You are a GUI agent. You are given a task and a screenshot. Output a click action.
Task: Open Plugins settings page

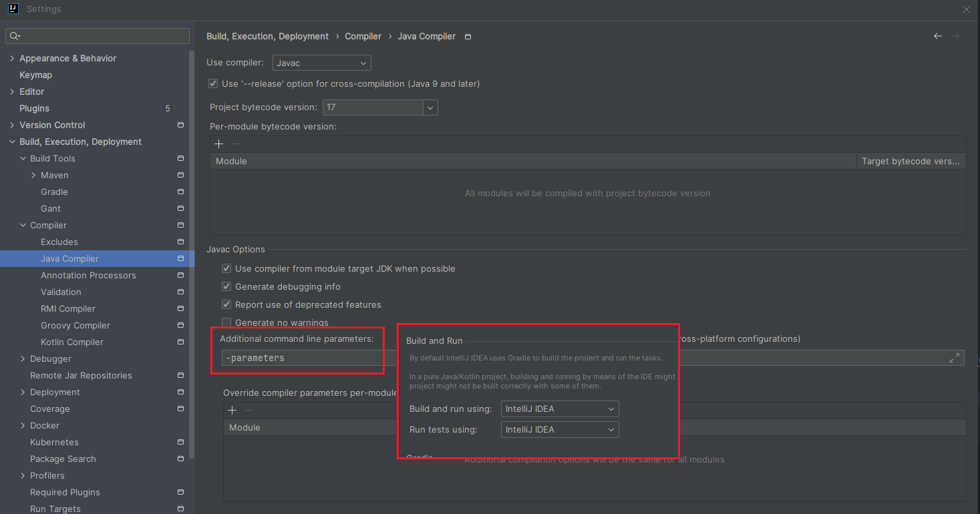pyautogui.click(x=33, y=108)
